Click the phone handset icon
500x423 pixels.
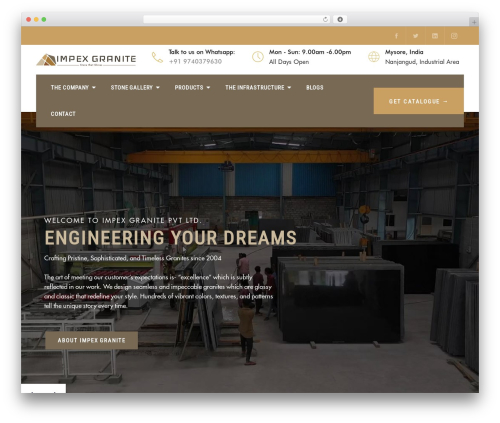click(x=157, y=57)
